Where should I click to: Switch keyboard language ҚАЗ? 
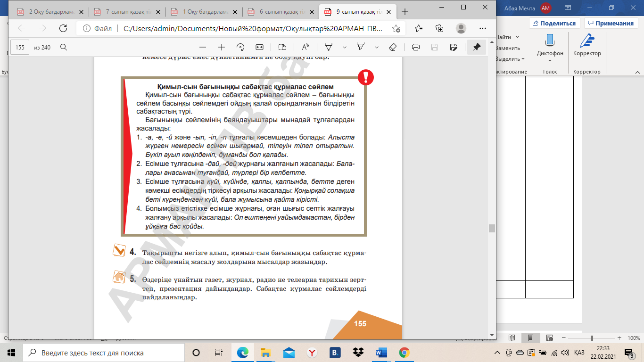pos(579,353)
